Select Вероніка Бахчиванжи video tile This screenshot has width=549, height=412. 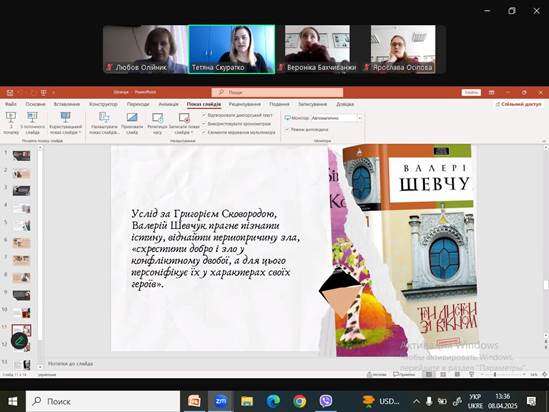click(317, 49)
